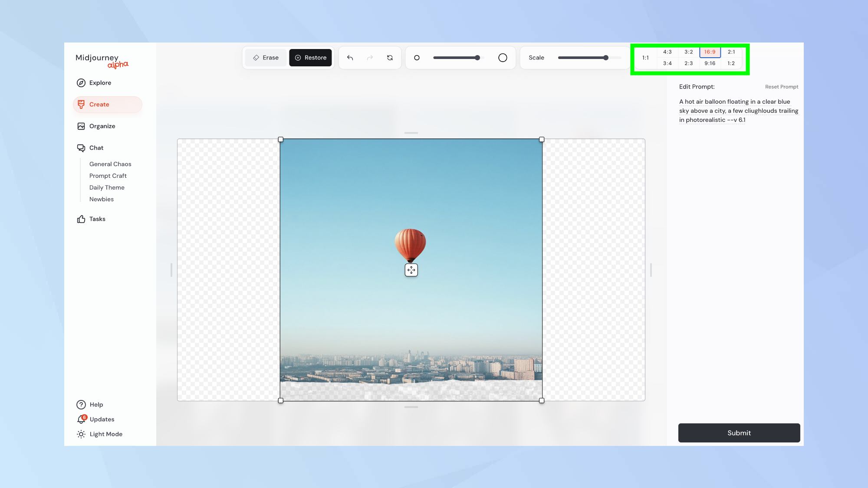Image resolution: width=868 pixels, height=488 pixels.
Task: Click the Submit button
Action: click(x=739, y=432)
